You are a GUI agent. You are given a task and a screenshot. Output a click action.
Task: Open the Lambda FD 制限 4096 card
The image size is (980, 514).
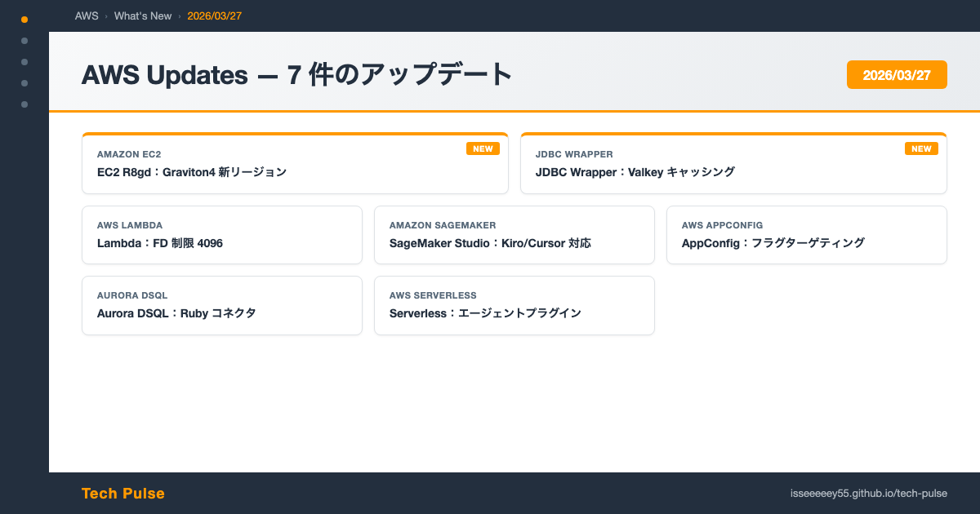[x=221, y=235]
